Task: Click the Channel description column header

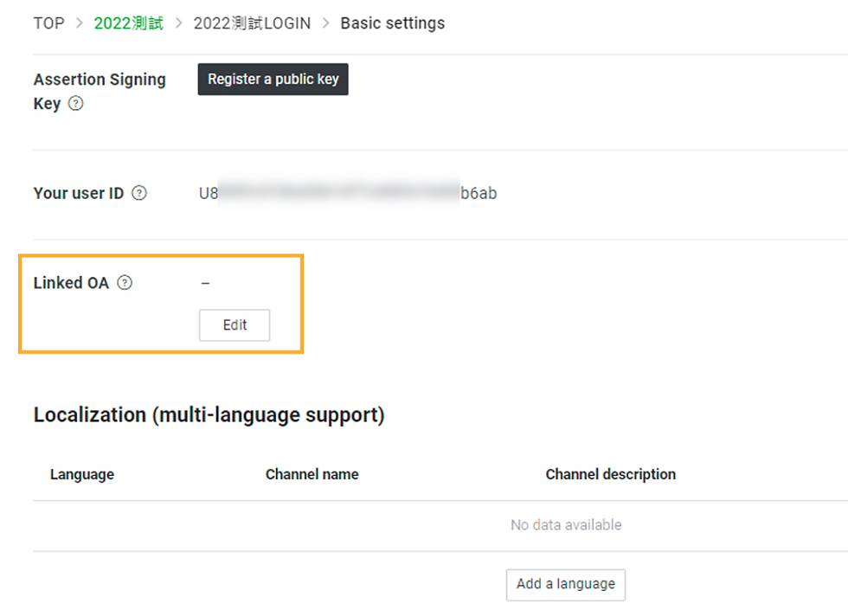Action: point(610,474)
